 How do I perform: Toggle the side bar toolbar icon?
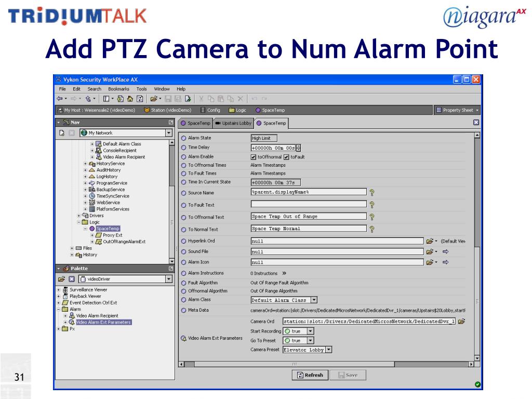pos(106,99)
